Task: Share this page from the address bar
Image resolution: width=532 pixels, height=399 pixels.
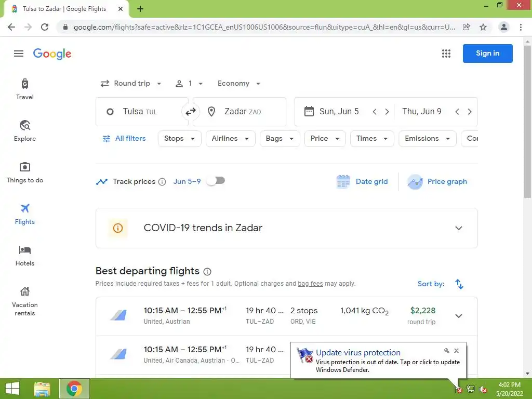Action: 467,27
